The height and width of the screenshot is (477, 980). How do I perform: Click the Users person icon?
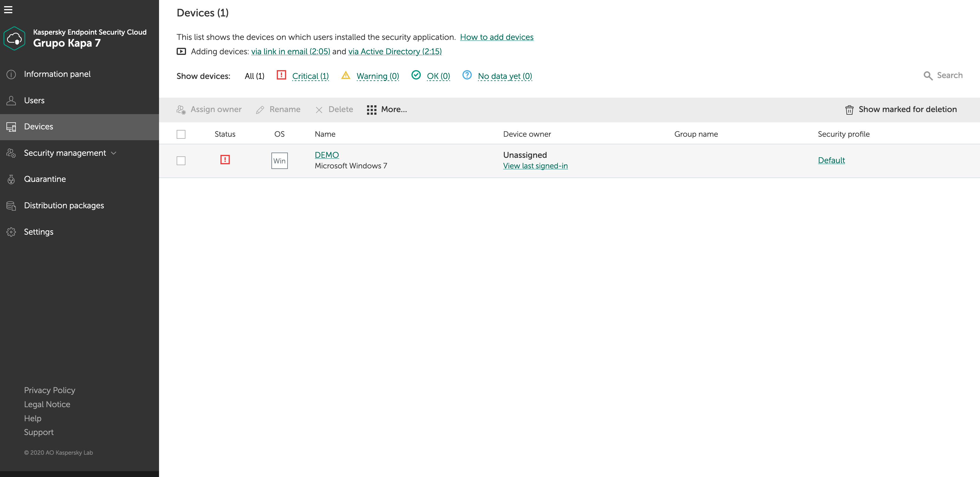(x=11, y=100)
